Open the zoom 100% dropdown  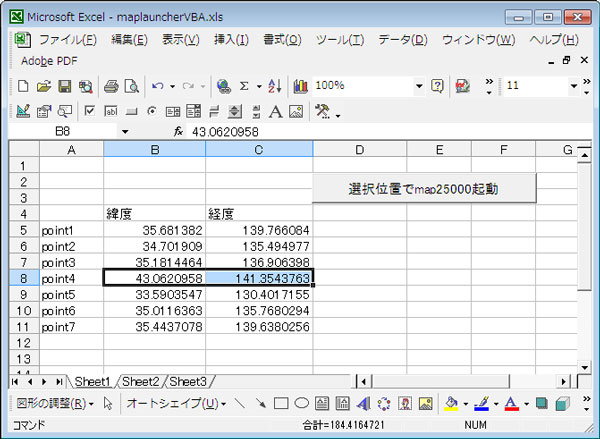pos(419,86)
